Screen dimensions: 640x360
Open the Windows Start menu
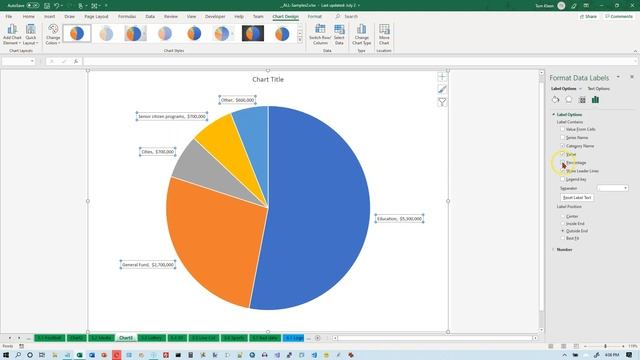(x=6, y=355)
